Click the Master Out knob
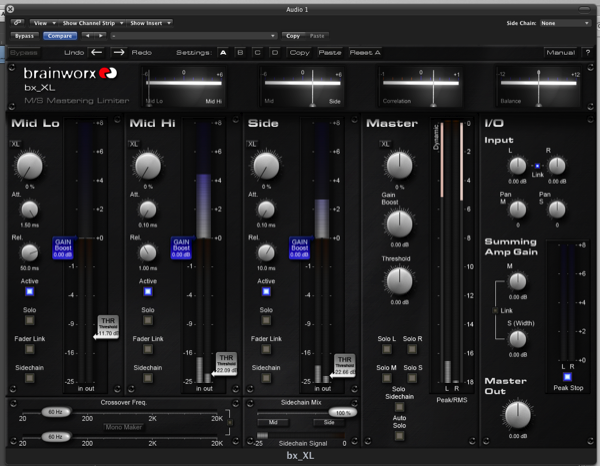600x466 pixels. [x=519, y=417]
